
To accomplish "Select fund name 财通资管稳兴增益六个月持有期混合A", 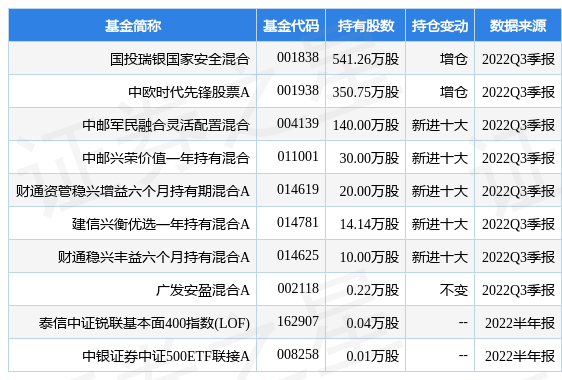I will pos(133,191).
